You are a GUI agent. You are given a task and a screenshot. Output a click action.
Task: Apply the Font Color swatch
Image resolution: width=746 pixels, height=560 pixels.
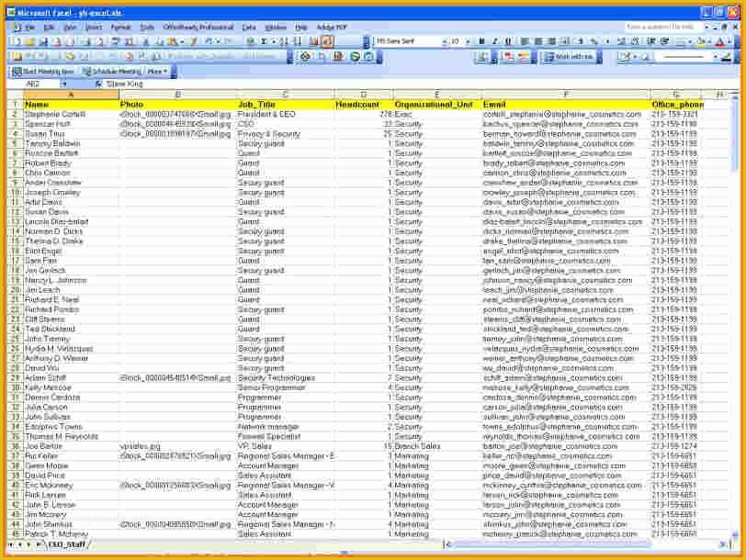[x=720, y=42]
